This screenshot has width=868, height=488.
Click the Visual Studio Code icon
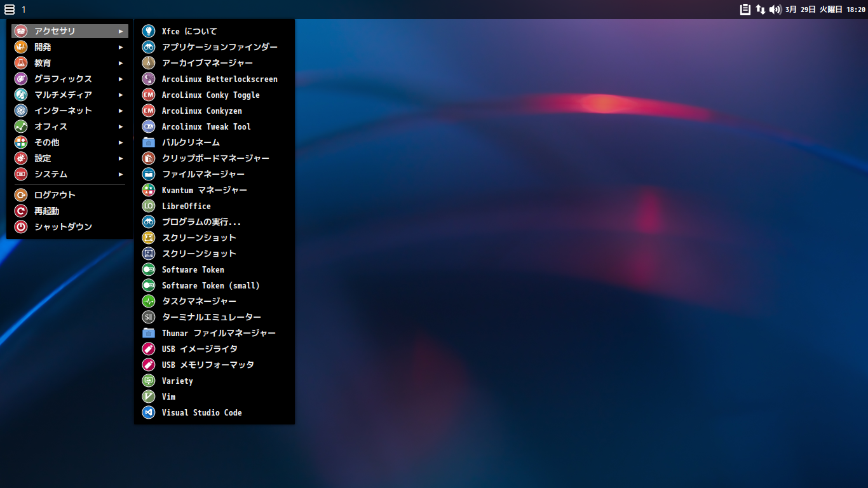148,412
